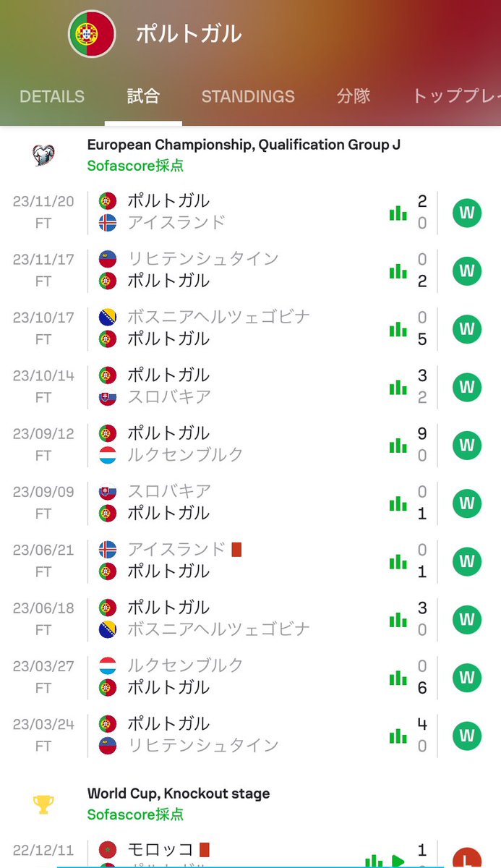Switch to the STANDINGS tab
The width and height of the screenshot is (501, 868).
[x=248, y=96]
